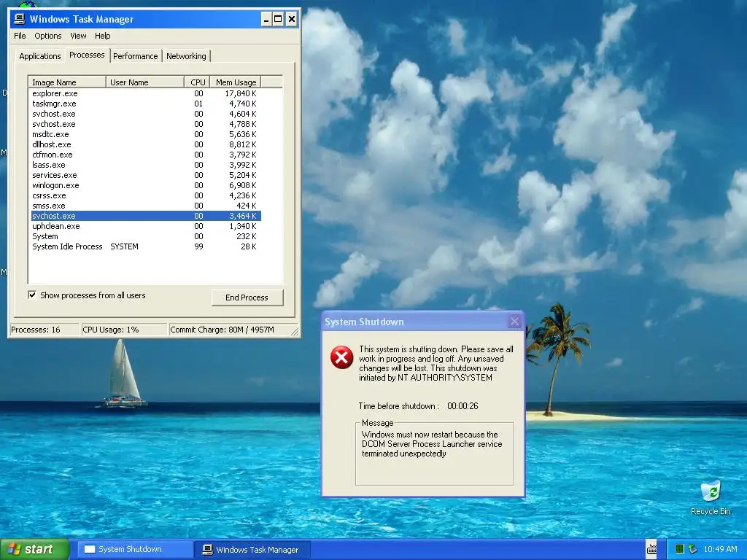Select the csrss.exe process row
747x560 pixels.
145,195
